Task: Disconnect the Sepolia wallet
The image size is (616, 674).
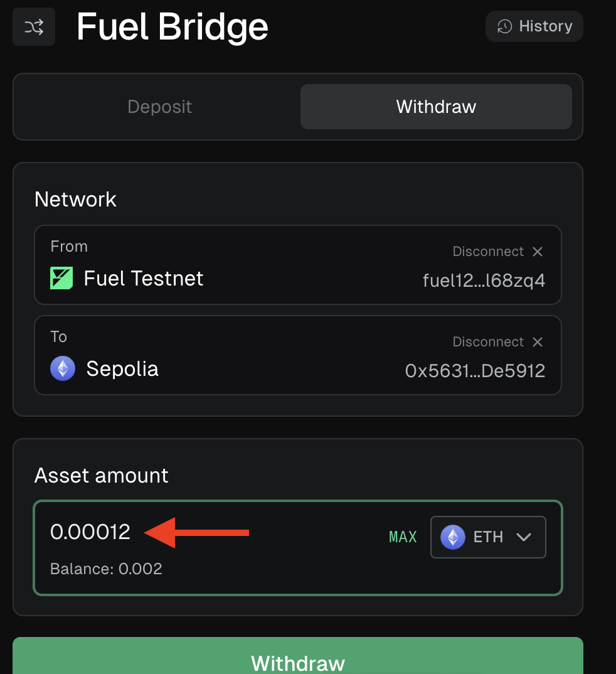Action: [488, 341]
